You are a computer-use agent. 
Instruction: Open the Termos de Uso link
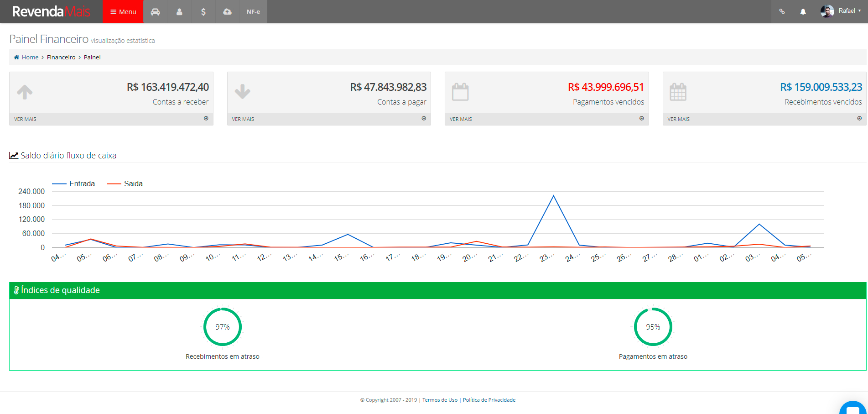[440, 400]
